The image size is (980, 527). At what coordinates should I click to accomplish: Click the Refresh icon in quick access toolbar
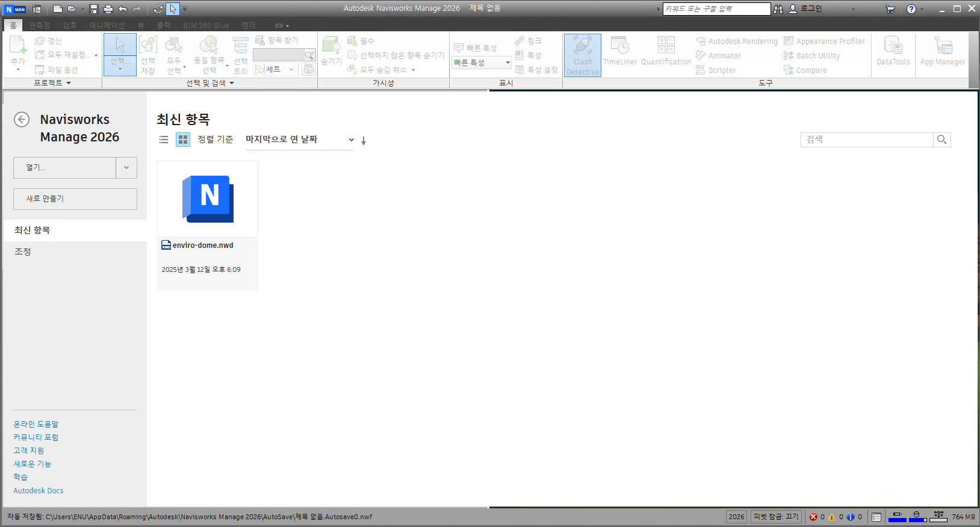pyautogui.click(x=158, y=9)
